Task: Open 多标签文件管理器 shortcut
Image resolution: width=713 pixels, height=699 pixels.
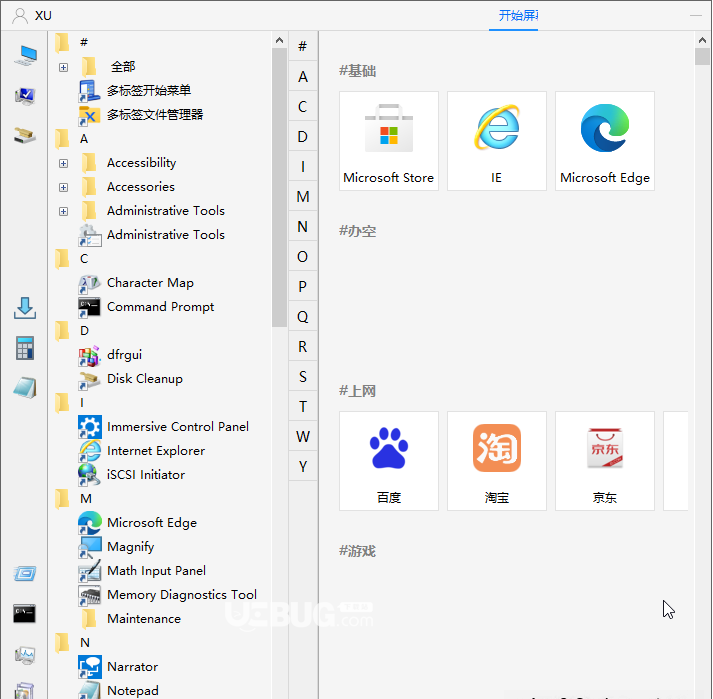Action: (x=141, y=115)
